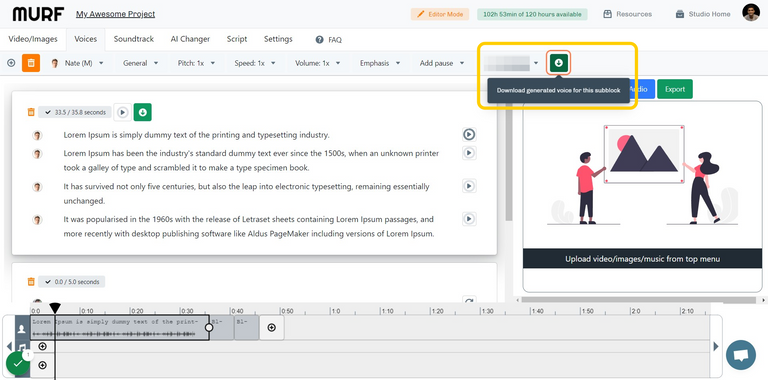Click the 33.5 / 35.8 seconds badge
768x380 pixels.
(x=75, y=112)
